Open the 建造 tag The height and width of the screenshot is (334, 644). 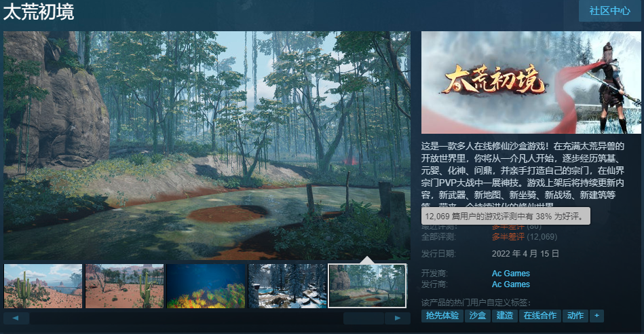[x=505, y=316]
